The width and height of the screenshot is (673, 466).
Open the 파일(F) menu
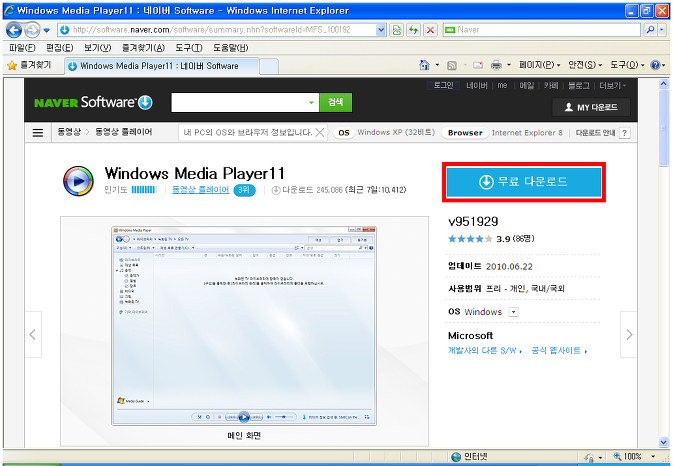coord(22,48)
